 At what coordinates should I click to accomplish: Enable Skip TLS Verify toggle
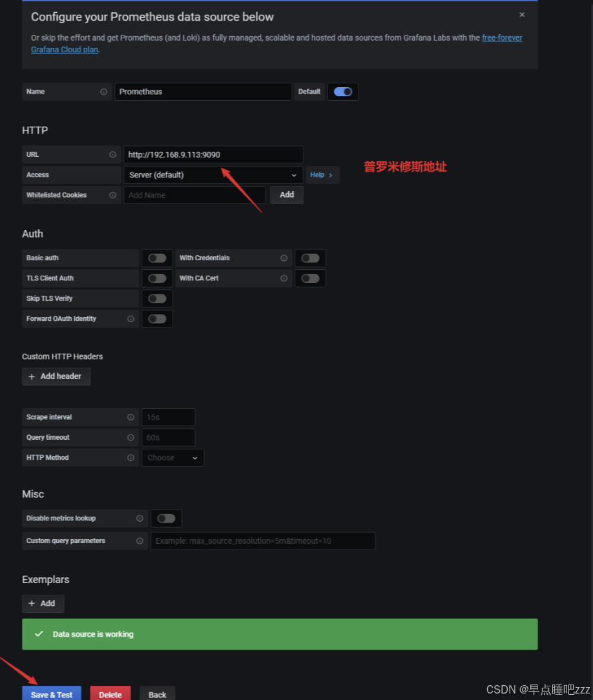(157, 298)
